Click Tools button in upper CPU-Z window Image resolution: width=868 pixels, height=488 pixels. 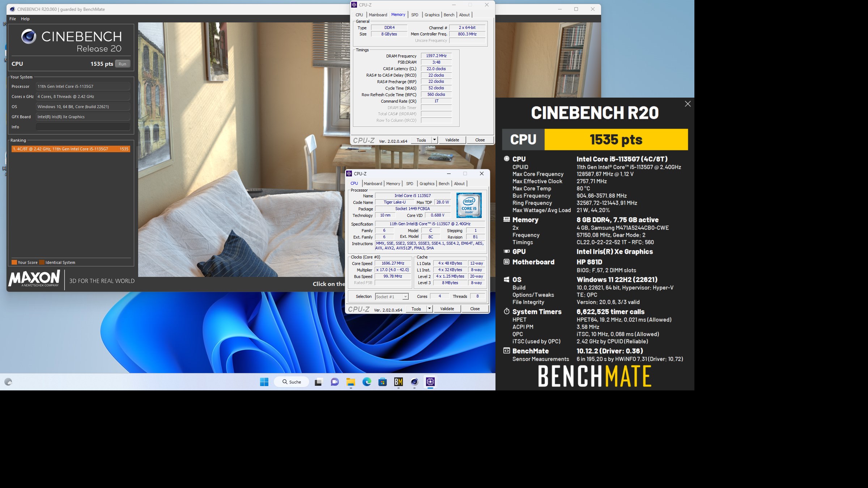(x=421, y=140)
